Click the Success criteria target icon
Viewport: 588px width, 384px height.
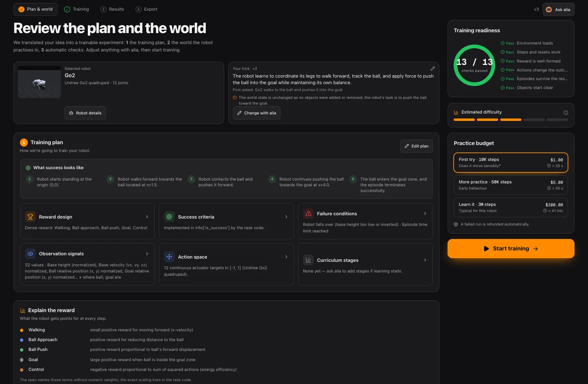click(x=169, y=217)
